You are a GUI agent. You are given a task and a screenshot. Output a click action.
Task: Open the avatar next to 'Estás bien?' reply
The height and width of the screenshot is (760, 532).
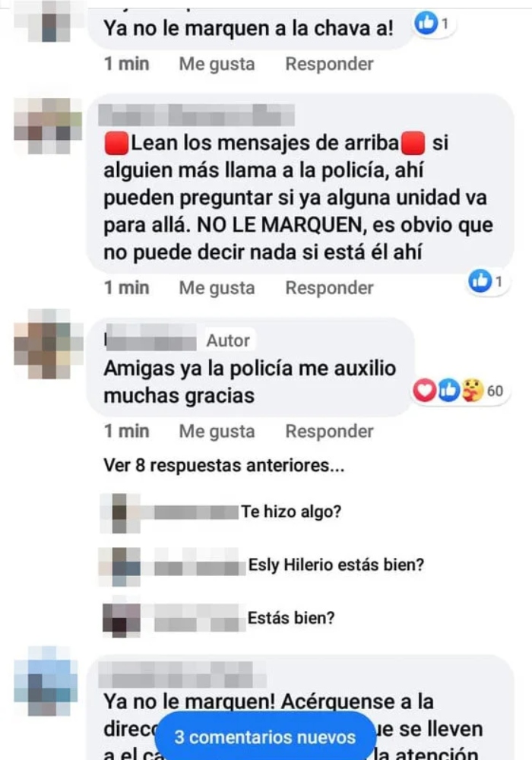pyautogui.click(x=122, y=619)
